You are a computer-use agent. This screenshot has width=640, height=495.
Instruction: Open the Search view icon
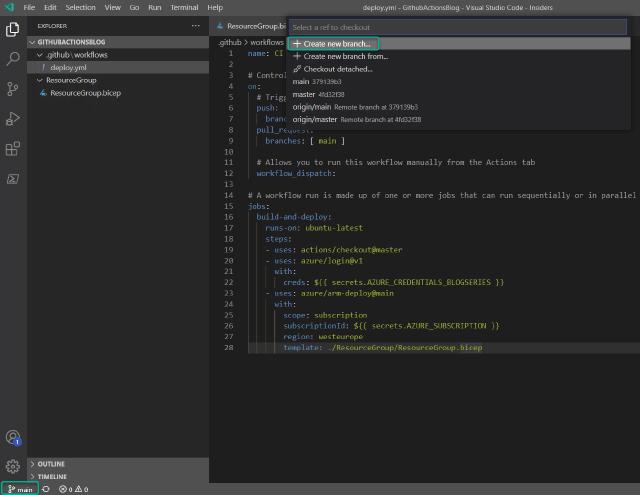click(13, 59)
